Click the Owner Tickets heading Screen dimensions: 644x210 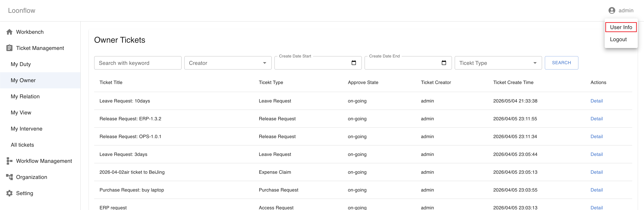[120, 40]
